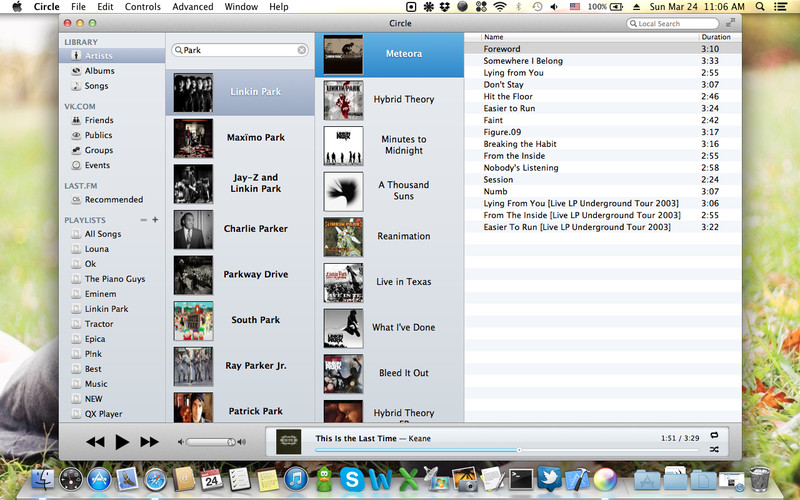Open Terminal from the Dock
The height and width of the screenshot is (500, 800).
pos(521,480)
